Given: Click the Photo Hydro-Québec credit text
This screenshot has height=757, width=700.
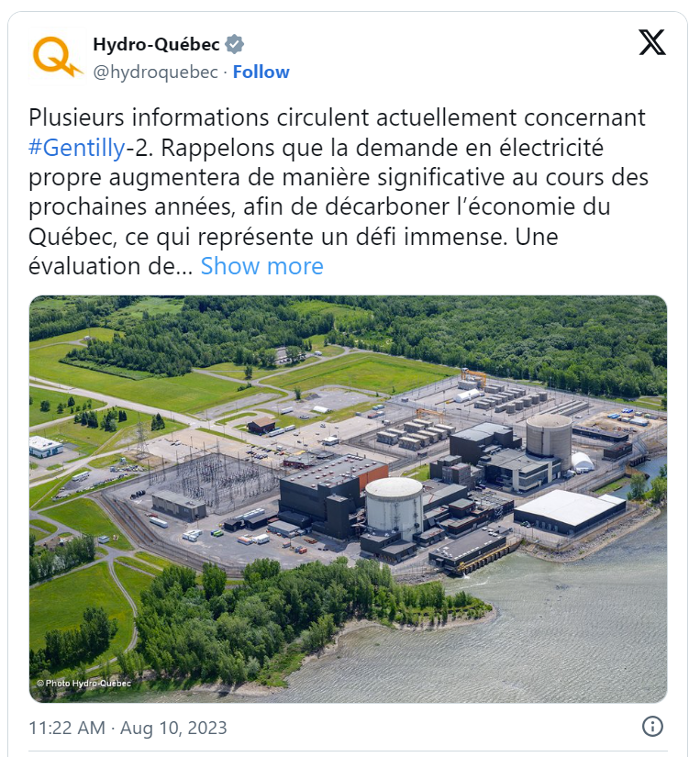Looking at the screenshot, I should 84,683.
